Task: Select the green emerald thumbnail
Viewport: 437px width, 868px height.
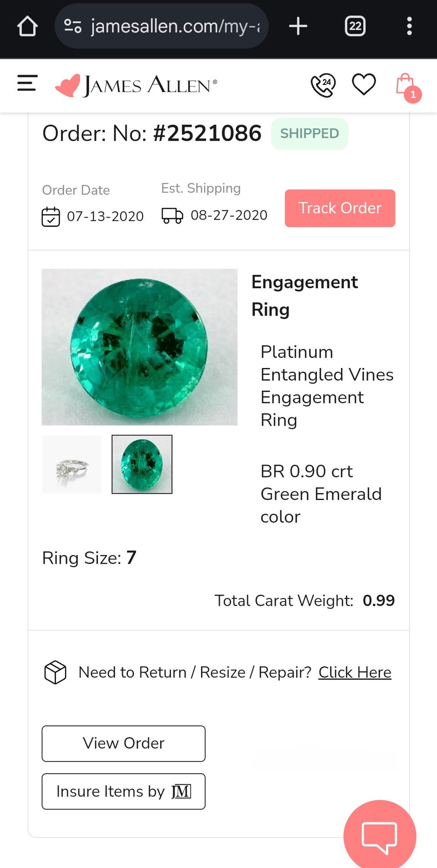Action: click(x=142, y=464)
